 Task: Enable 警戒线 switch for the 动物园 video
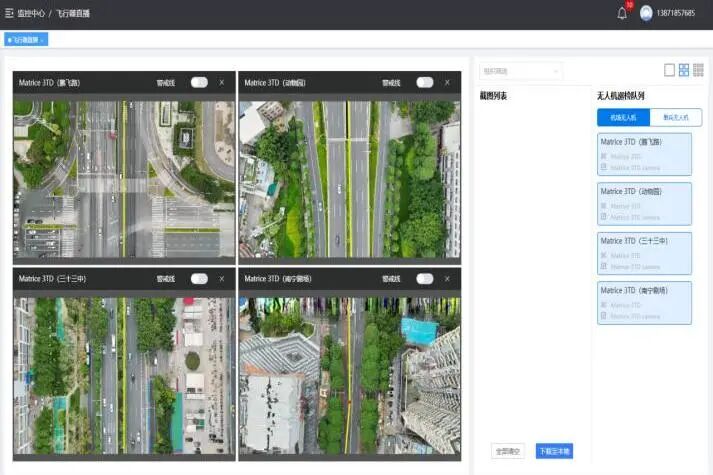click(x=425, y=82)
